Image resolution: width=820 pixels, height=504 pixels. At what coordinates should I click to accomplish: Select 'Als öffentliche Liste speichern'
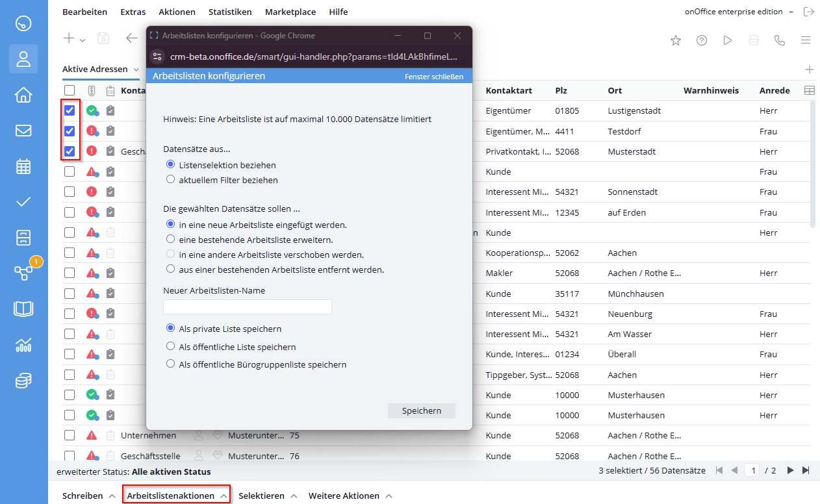(x=171, y=346)
